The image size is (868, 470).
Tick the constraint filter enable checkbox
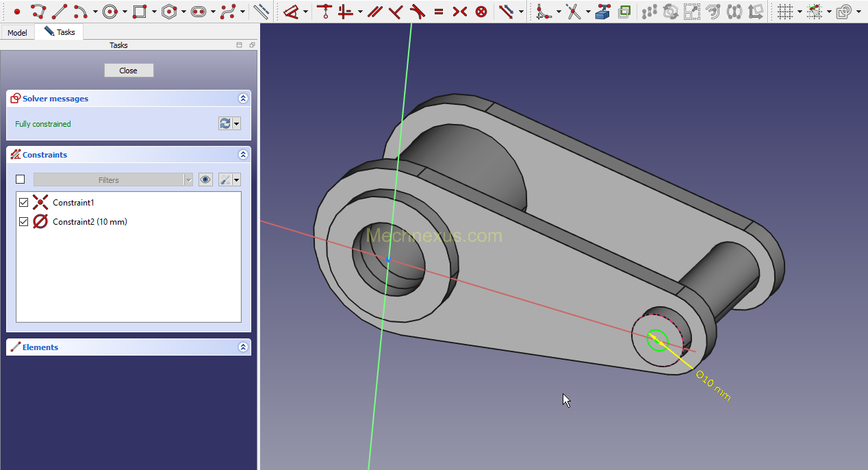coord(21,180)
